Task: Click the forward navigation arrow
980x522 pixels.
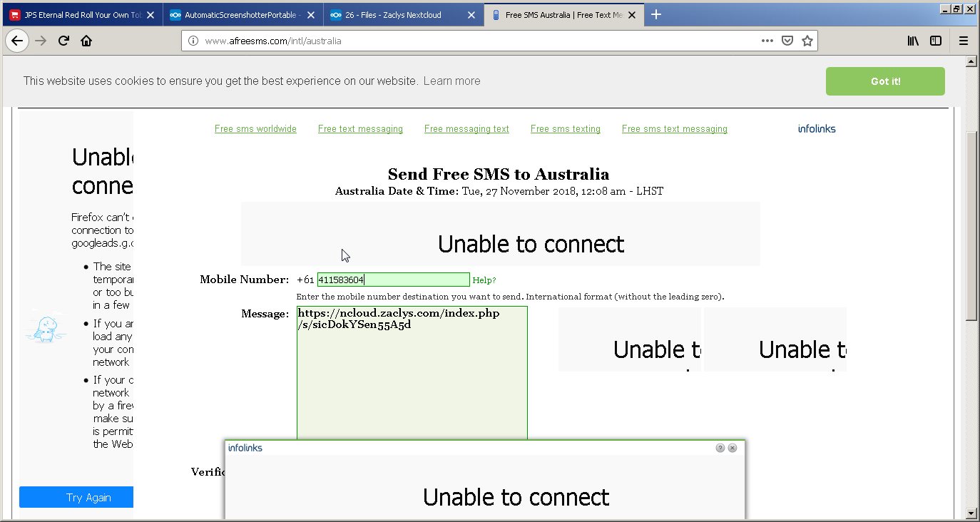Action: point(41,41)
